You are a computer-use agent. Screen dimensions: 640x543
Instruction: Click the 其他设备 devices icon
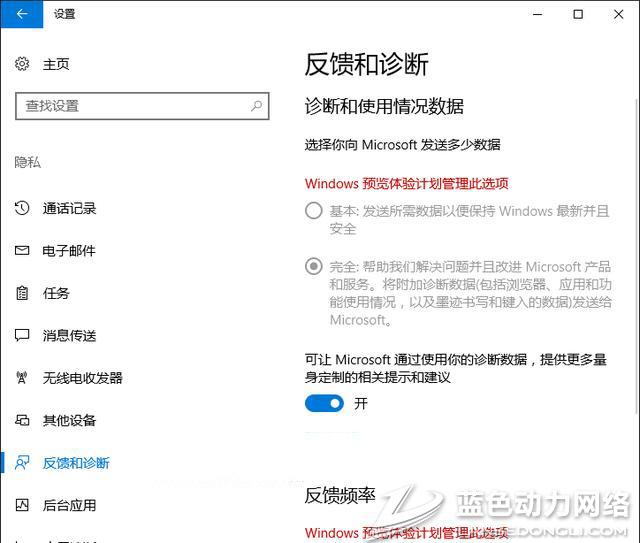pos(22,420)
